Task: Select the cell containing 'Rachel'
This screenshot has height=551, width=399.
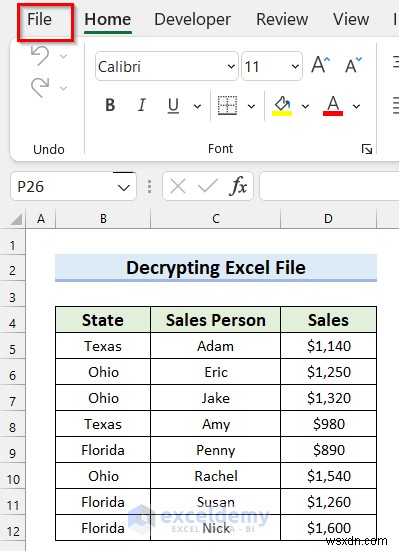Action: pyautogui.click(x=215, y=476)
